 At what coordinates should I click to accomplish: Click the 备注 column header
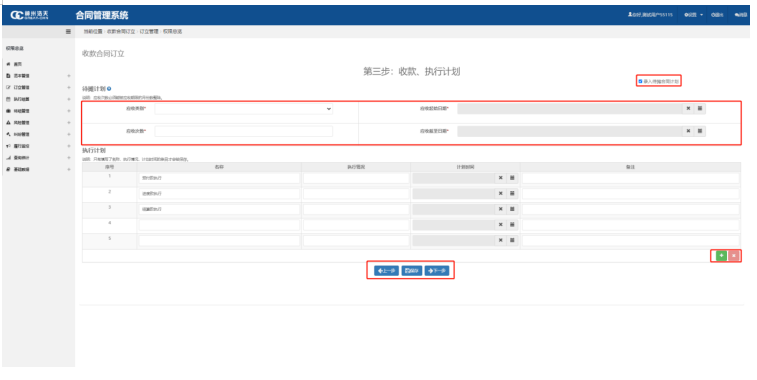pyautogui.click(x=631, y=167)
